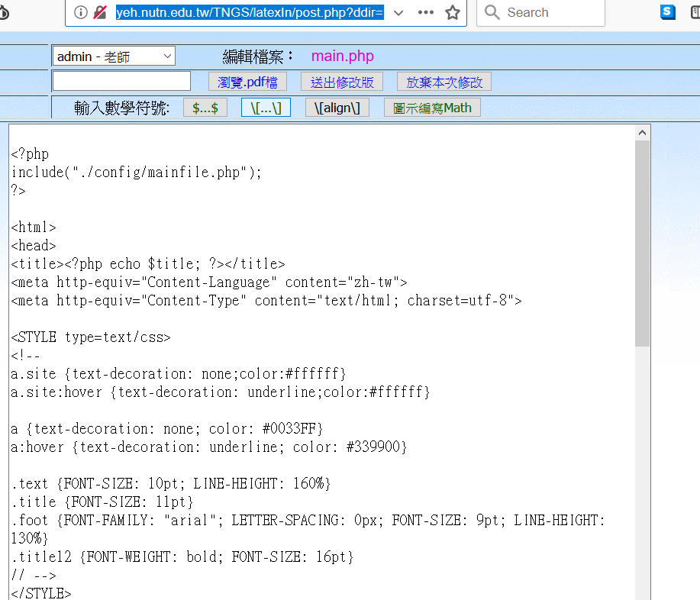The image size is (700, 600).
Task: Click the 'a {text-decoration: none; color: #0033FF}' line
Action: tap(167, 428)
